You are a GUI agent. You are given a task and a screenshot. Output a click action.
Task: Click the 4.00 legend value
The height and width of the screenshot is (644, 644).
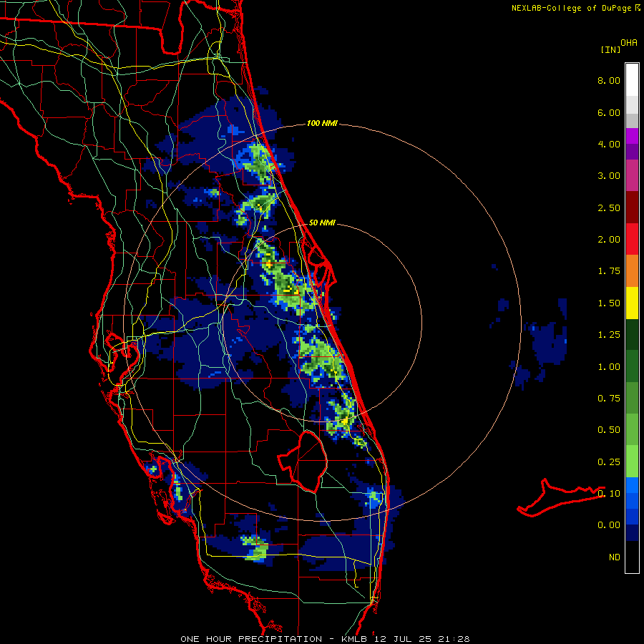point(609,144)
